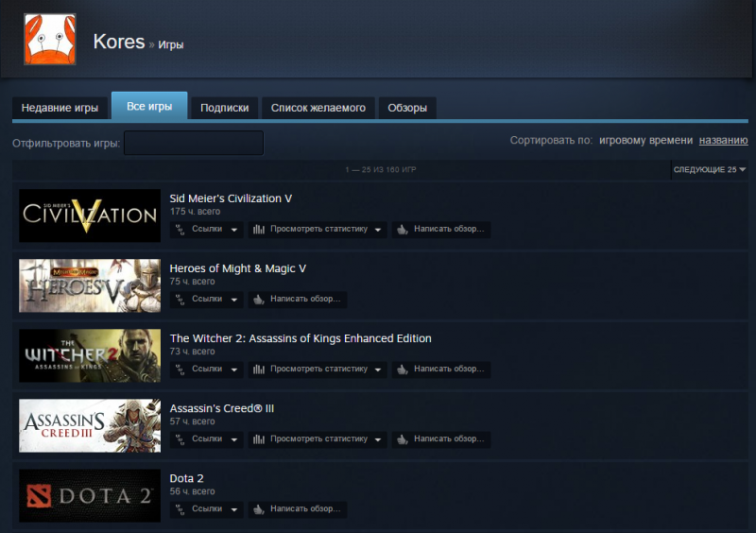756x533 pixels.
Task: Click the '73 ч. всего' playtime text
Action: (x=193, y=352)
